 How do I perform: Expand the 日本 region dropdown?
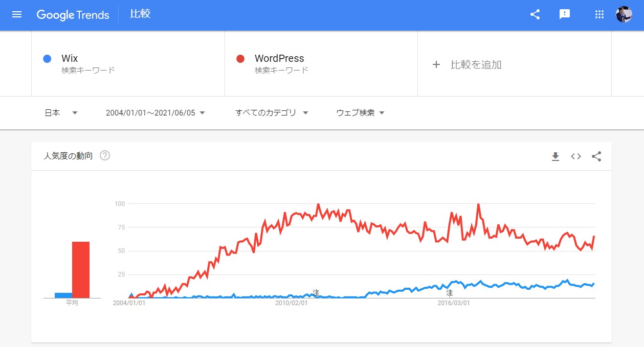(x=61, y=113)
